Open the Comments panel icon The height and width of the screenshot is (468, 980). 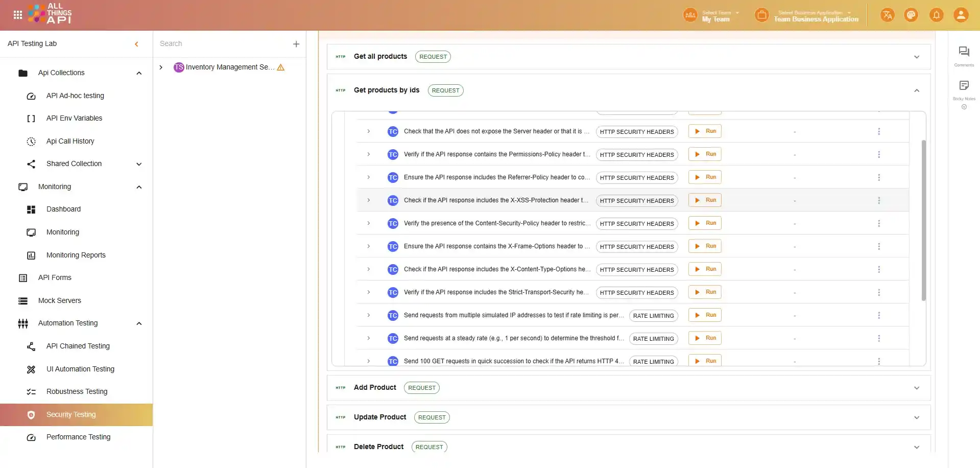[964, 52]
